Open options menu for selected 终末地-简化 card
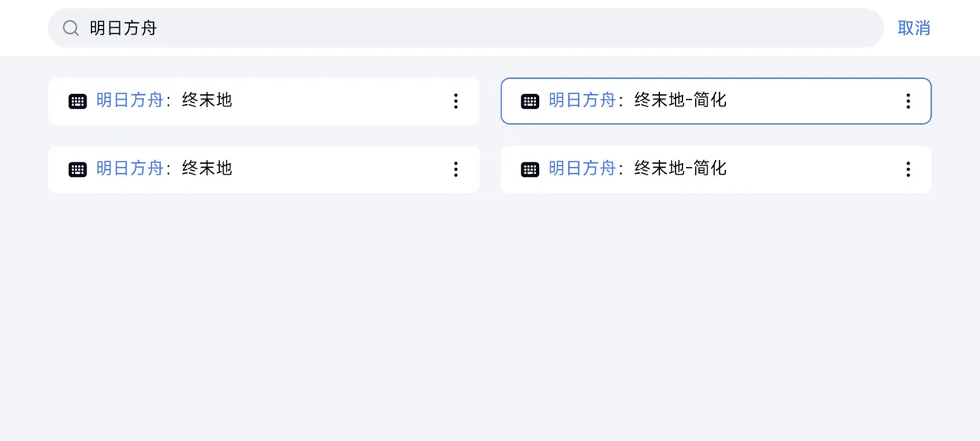980x441 pixels. click(x=908, y=100)
